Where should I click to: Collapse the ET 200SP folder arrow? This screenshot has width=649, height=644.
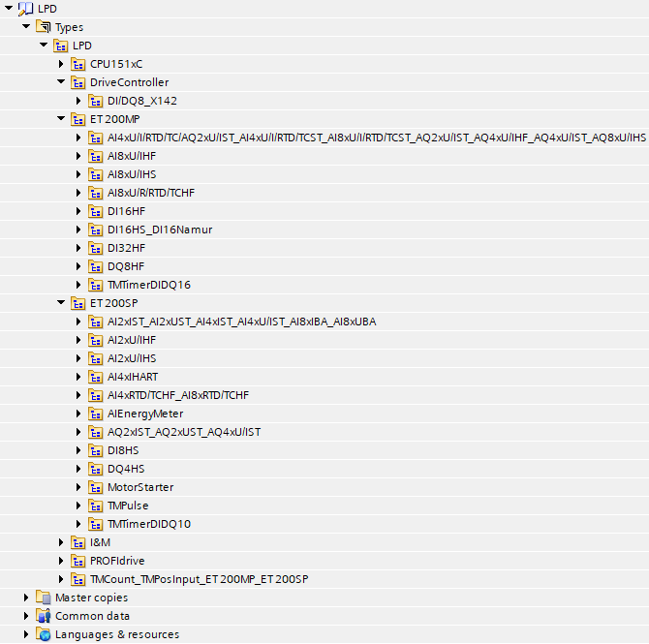(x=61, y=302)
